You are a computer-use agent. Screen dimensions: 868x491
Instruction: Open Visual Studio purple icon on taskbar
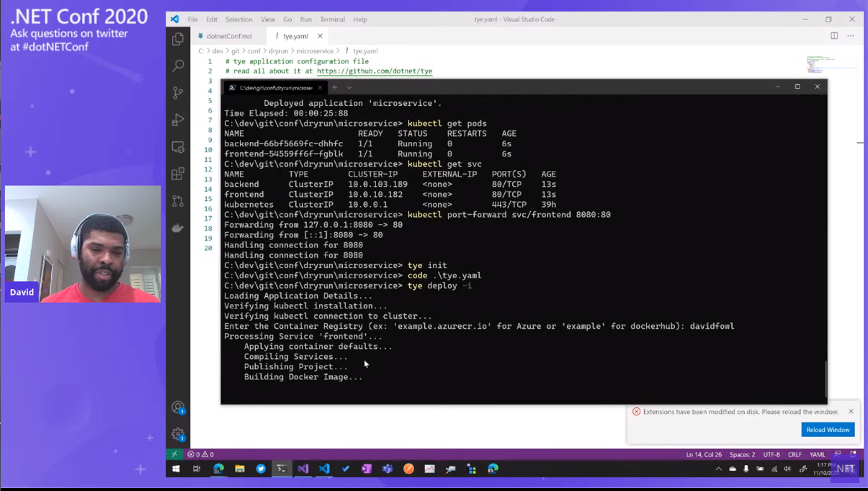[303, 469]
